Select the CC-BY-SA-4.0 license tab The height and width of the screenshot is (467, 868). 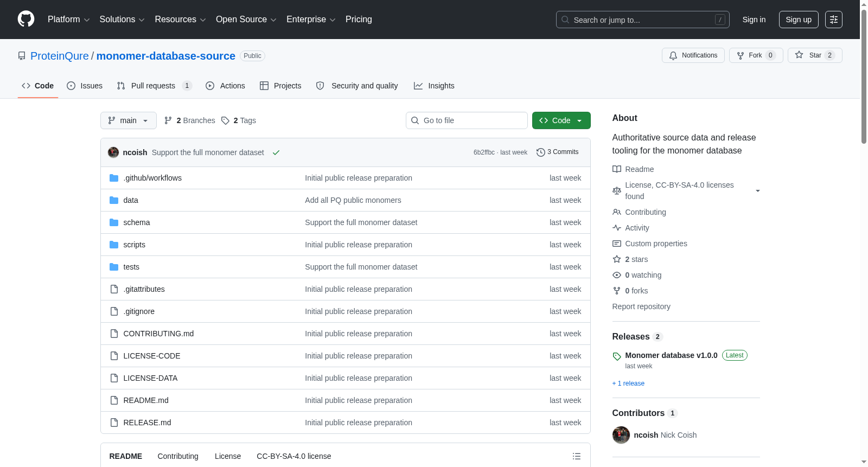(294, 456)
